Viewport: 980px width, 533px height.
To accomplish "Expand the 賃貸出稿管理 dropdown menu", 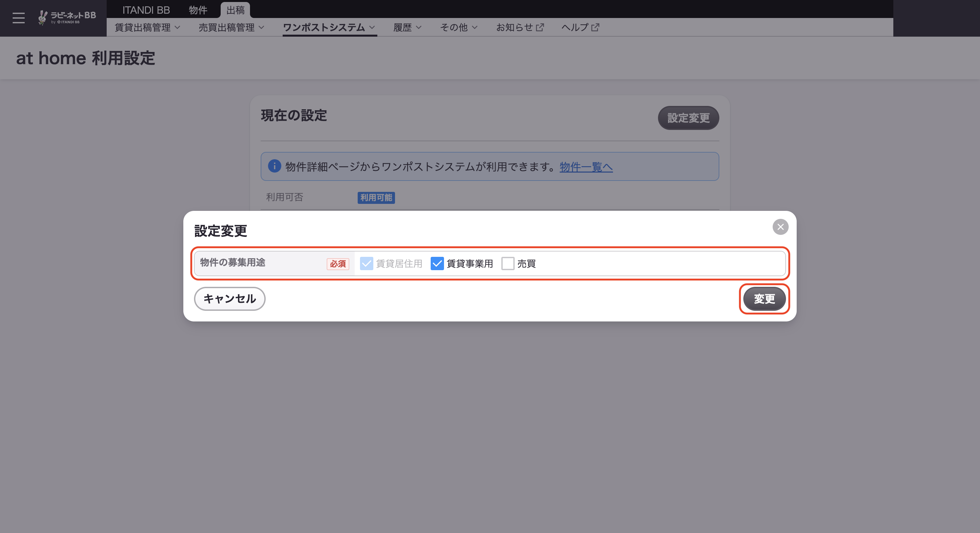I will 147,27.
